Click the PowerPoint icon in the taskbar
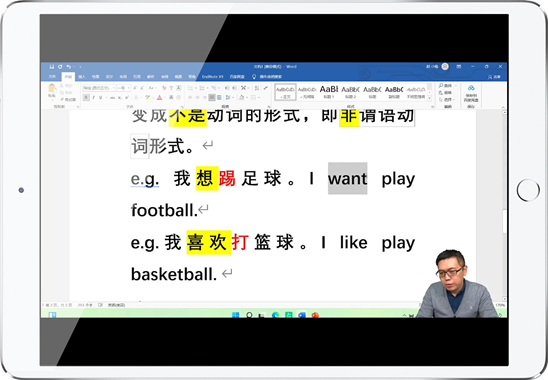The width and height of the screenshot is (548, 380). pyautogui.click(x=315, y=315)
